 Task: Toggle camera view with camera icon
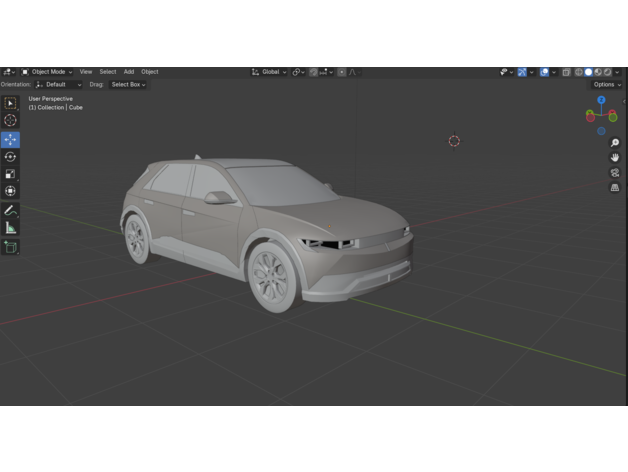615,172
